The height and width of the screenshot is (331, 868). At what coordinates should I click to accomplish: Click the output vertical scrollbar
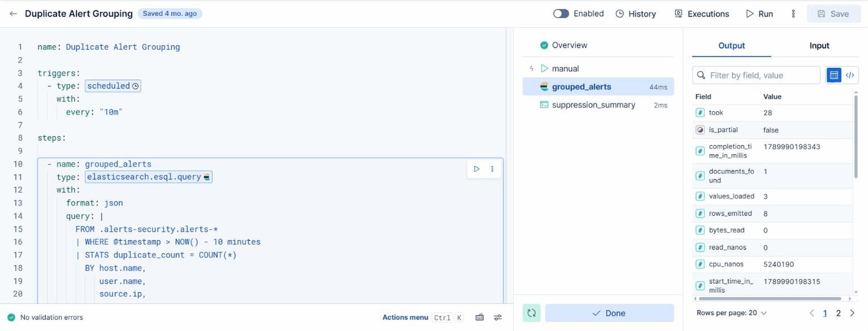point(856,136)
